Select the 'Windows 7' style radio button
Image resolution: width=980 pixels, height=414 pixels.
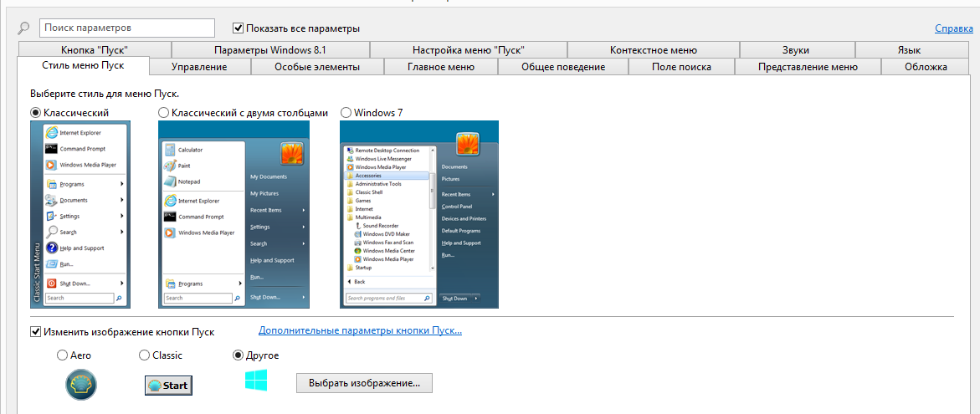pos(346,113)
